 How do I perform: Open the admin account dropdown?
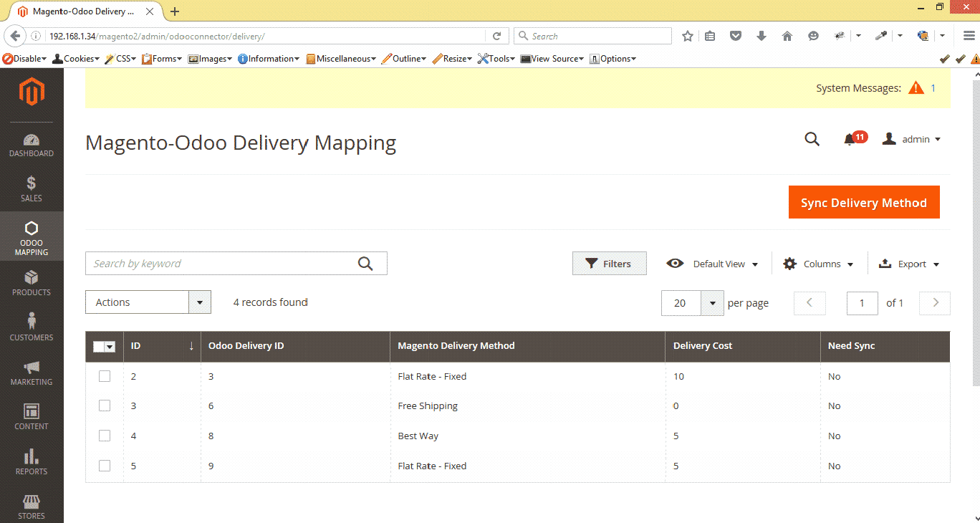[911, 139]
